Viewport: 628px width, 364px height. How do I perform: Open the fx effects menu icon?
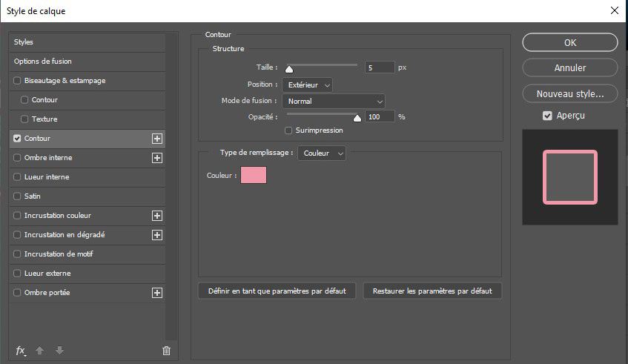pos(21,351)
